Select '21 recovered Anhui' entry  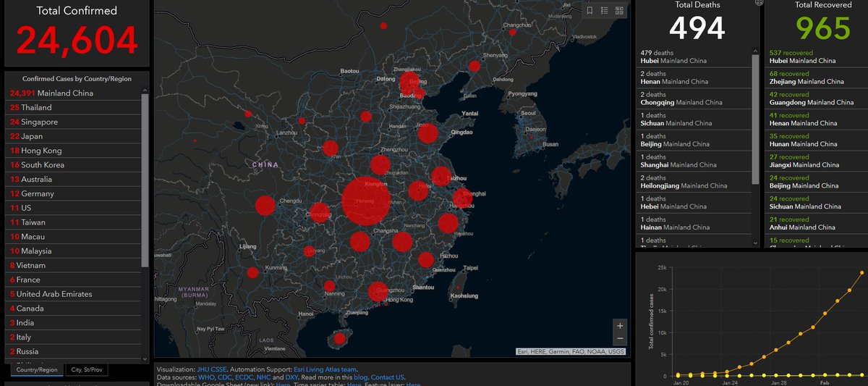click(x=816, y=224)
